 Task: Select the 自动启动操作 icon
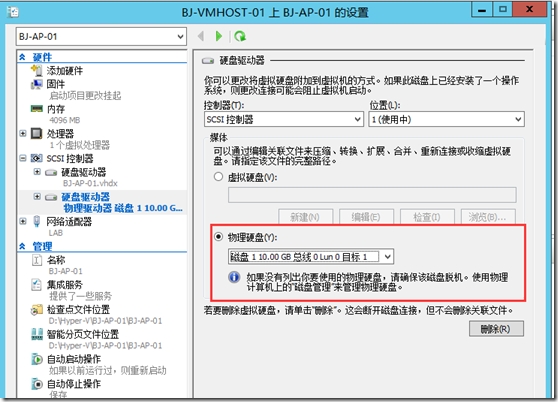pos(37,359)
